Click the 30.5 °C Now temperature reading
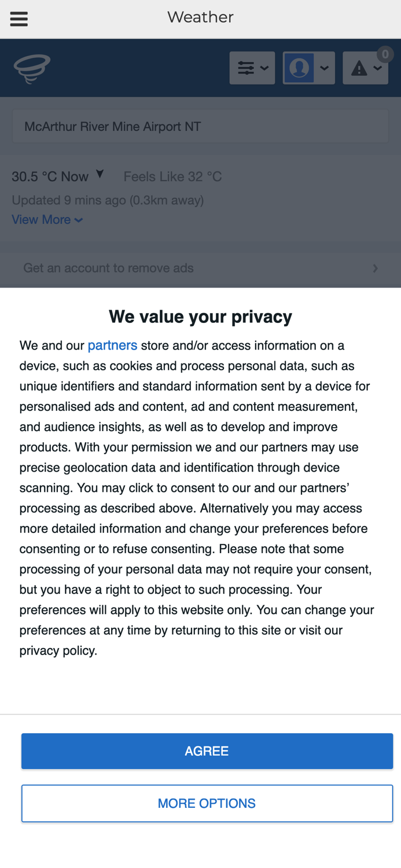The image size is (401, 868). [50, 176]
